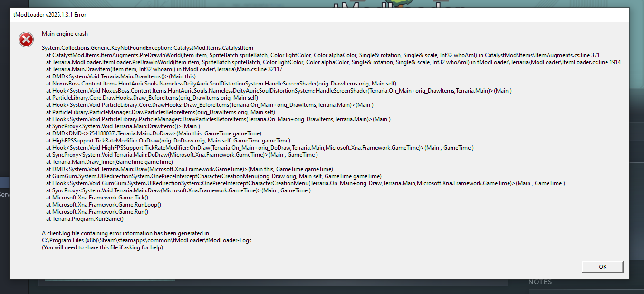This screenshot has width=644, height=294.
Task: Click the Terraria.Main.Draw_Inner stack line
Action: [109, 162]
